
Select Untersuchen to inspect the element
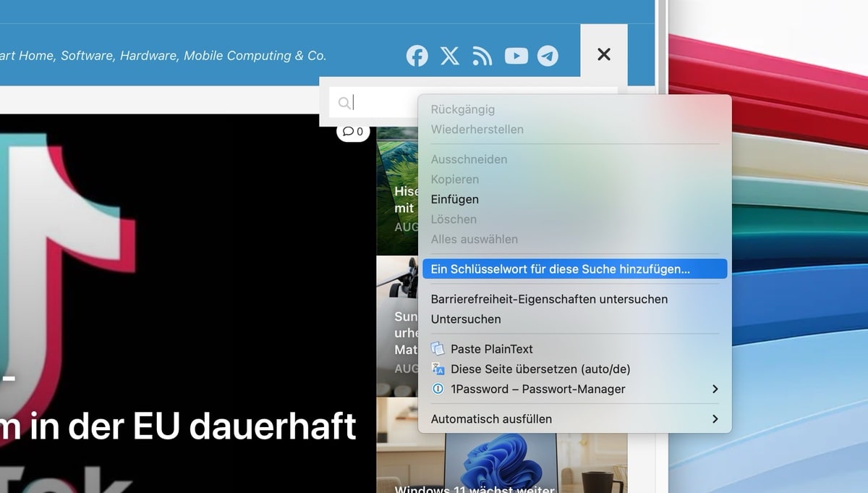tap(462, 319)
